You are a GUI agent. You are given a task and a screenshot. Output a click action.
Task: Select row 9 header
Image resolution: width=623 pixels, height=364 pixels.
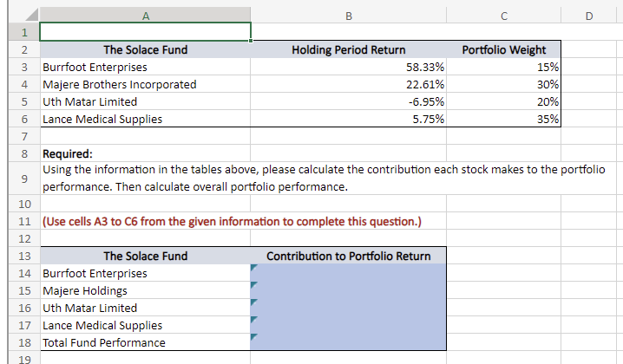24,179
